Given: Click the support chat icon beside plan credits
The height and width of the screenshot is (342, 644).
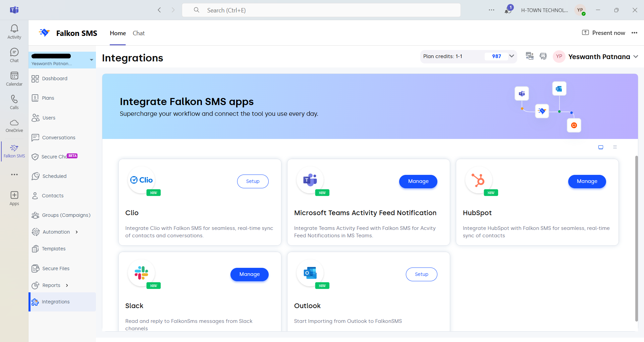Looking at the screenshot, I should (x=543, y=56).
